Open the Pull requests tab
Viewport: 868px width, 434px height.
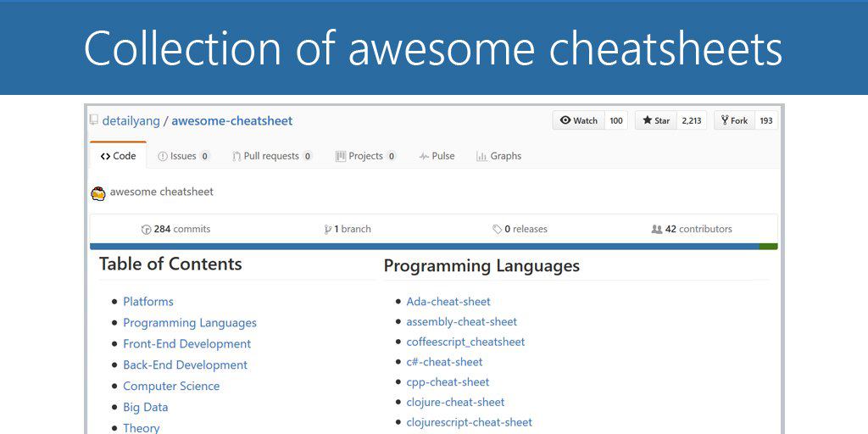pyautogui.click(x=272, y=156)
